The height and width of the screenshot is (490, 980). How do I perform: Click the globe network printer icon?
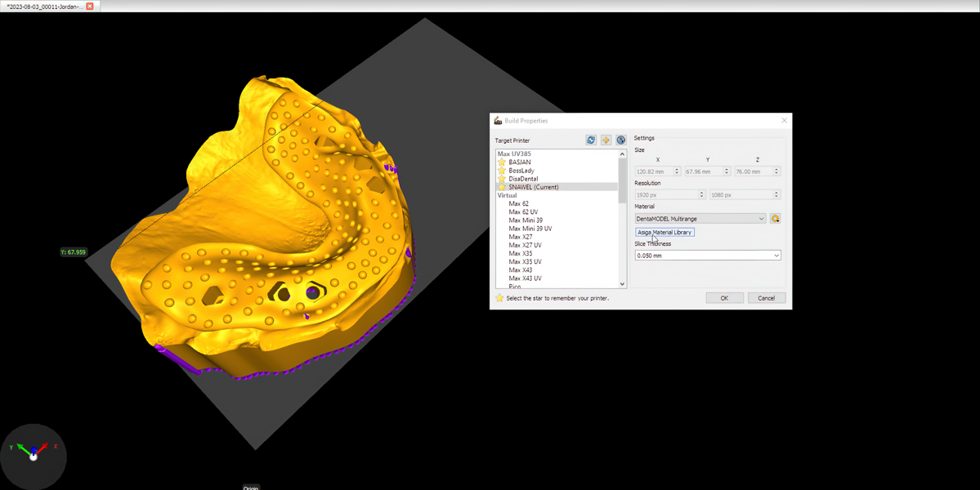point(621,140)
